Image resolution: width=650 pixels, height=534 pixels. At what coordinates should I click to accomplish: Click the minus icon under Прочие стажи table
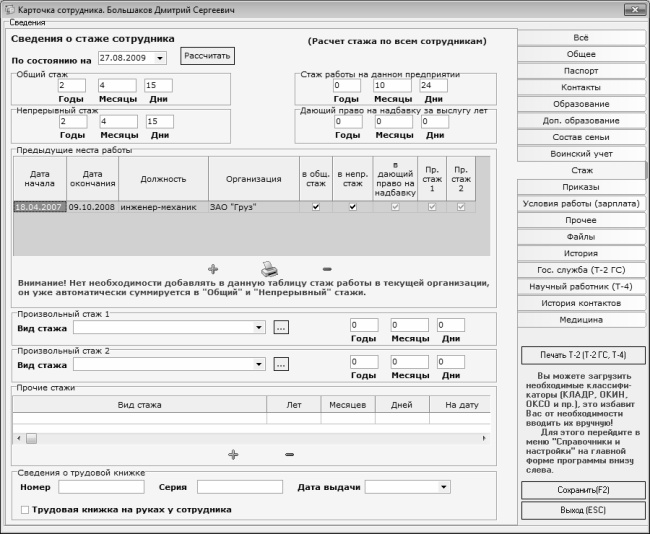click(x=289, y=455)
